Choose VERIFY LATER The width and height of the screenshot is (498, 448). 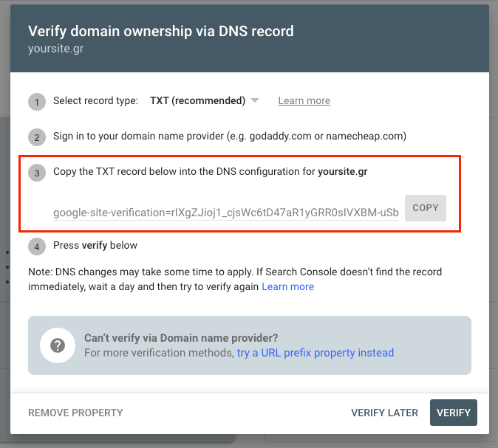coord(384,413)
